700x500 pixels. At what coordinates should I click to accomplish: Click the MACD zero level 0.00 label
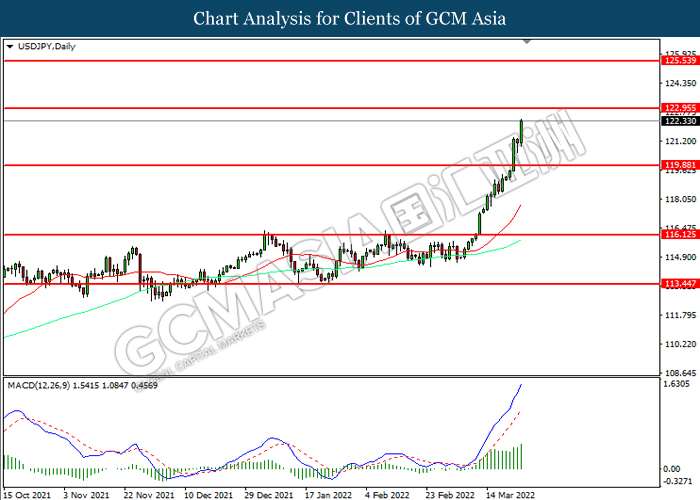672,469
